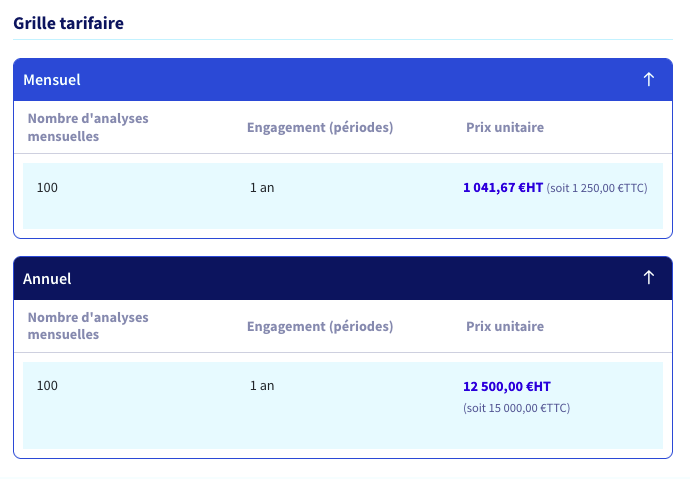Click the 12 500,00 €HT price
Screen dimensions: 690x479
pos(506,387)
